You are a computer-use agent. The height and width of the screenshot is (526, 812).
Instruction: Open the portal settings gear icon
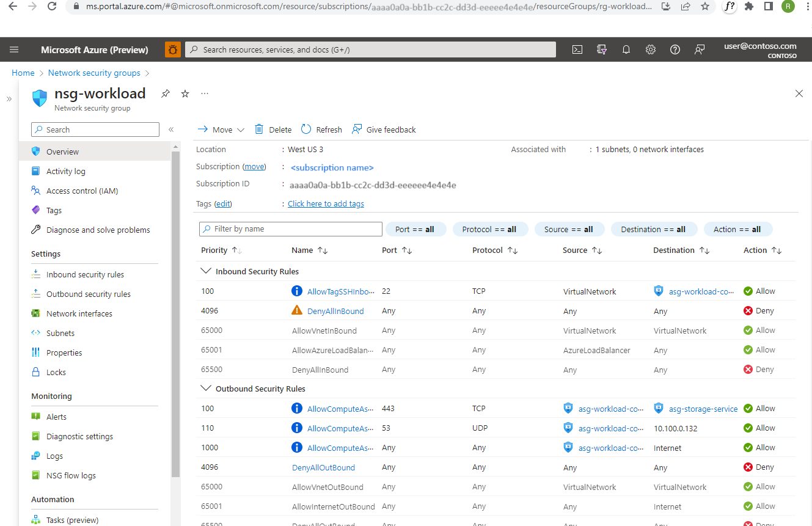tap(651, 50)
